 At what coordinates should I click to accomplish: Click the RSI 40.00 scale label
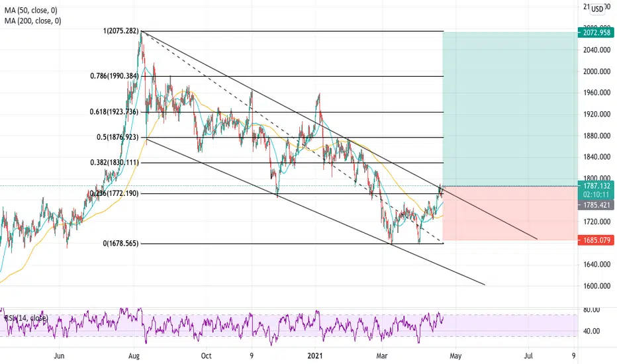tap(591, 331)
